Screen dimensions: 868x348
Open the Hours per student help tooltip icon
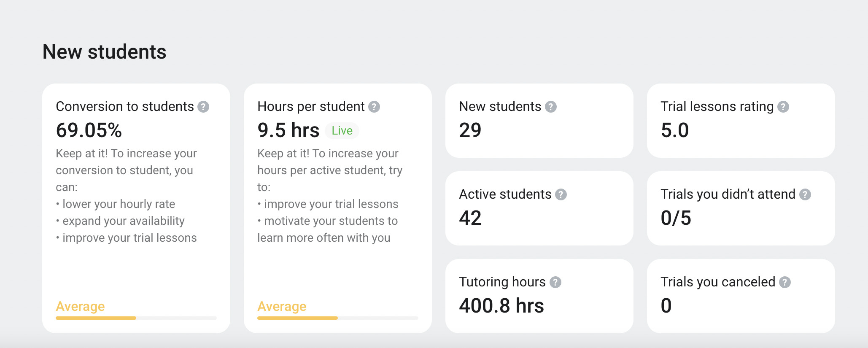[374, 107]
